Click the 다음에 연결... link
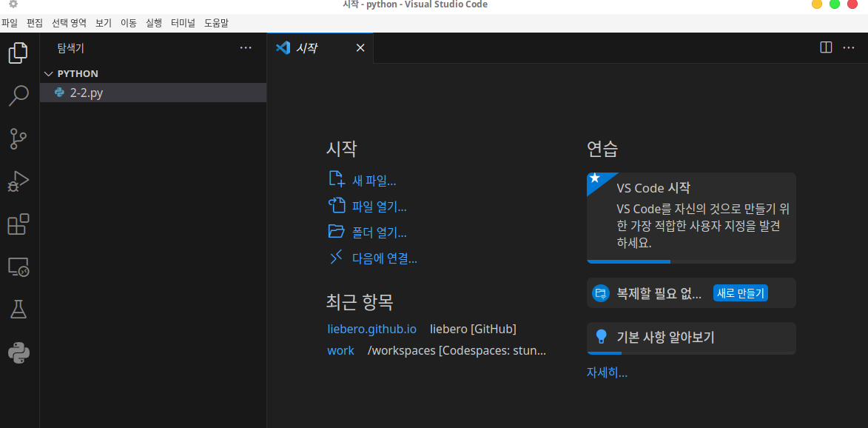 pos(385,258)
